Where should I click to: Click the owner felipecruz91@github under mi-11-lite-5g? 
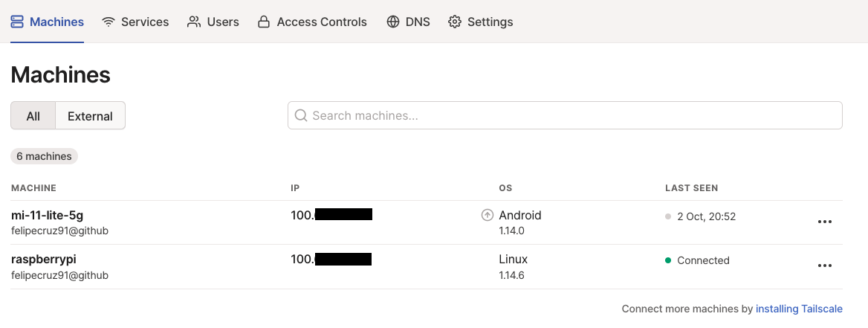click(59, 231)
